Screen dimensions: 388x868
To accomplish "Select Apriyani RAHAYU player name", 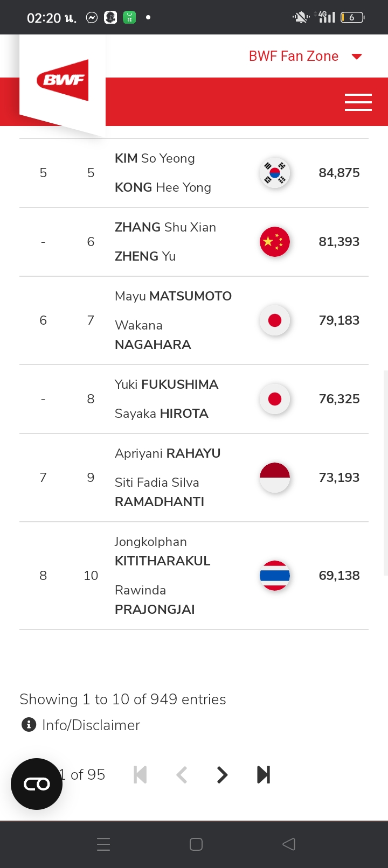I will pyautogui.click(x=168, y=453).
